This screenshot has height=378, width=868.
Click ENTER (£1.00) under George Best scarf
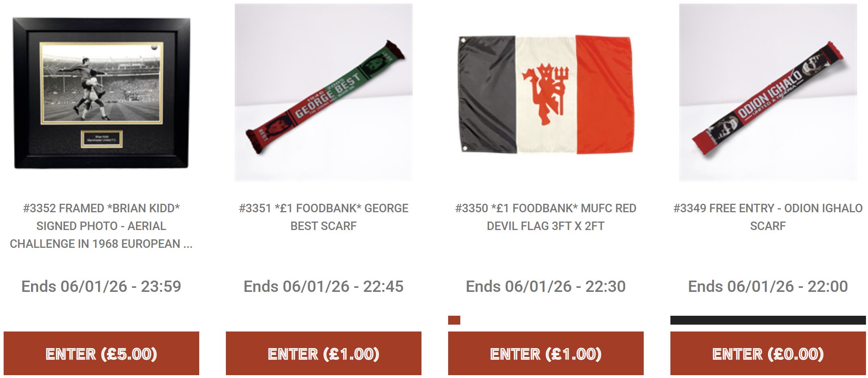(324, 354)
